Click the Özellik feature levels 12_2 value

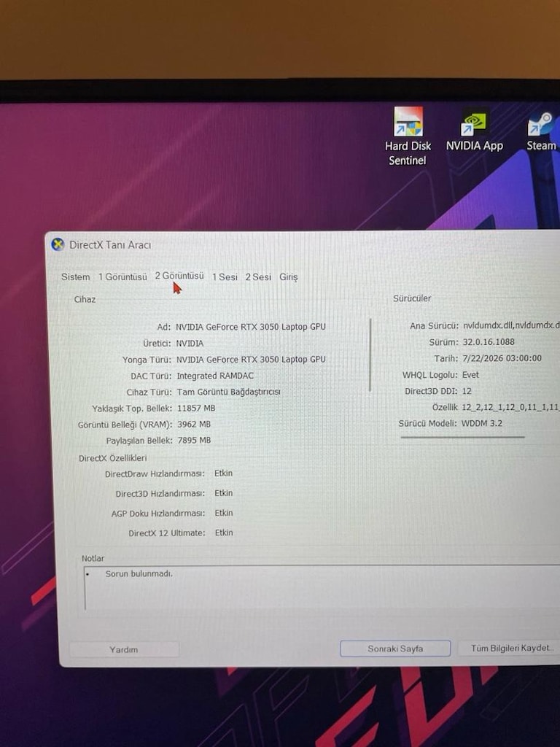(511, 407)
